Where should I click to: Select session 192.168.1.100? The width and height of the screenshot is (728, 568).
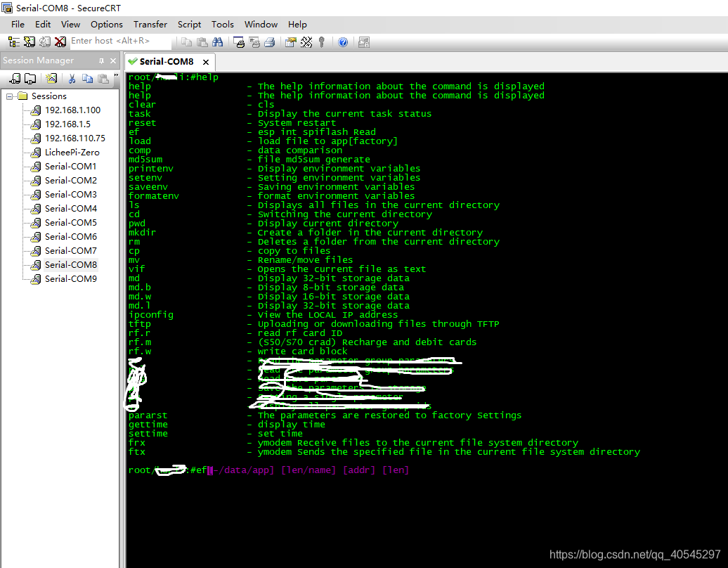pyautogui.click(x=72, y=110)
